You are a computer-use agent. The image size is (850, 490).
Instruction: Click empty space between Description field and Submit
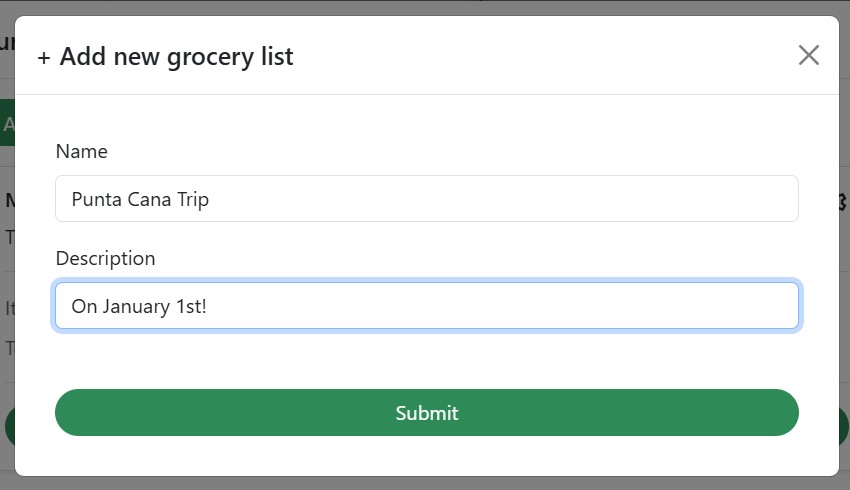coord(427,359)
